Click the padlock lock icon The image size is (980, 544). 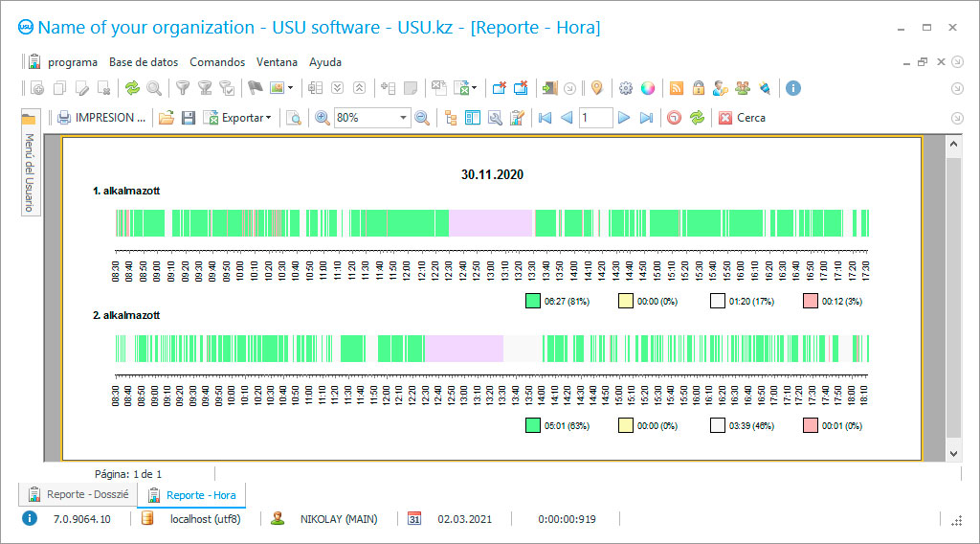(x=699, y=88)
